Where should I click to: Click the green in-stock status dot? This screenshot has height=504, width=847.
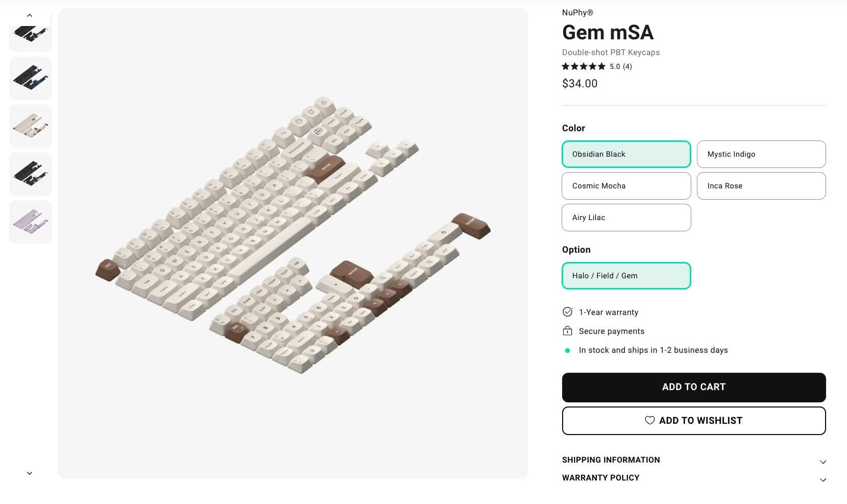tap(567, 350)
